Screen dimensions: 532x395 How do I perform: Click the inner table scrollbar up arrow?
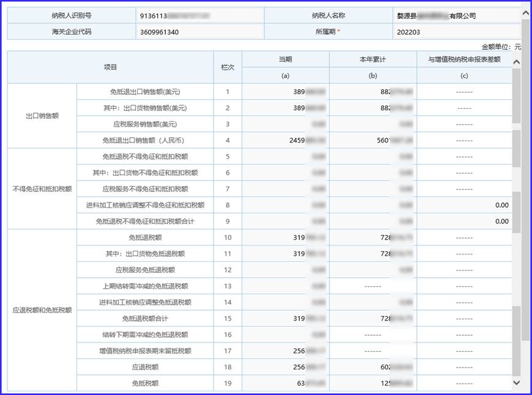point(515,62)
